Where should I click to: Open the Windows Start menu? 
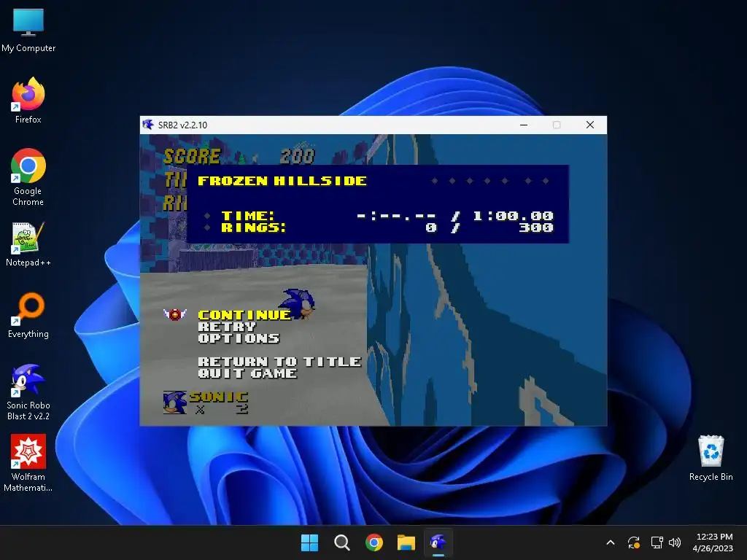click(309, 542)
